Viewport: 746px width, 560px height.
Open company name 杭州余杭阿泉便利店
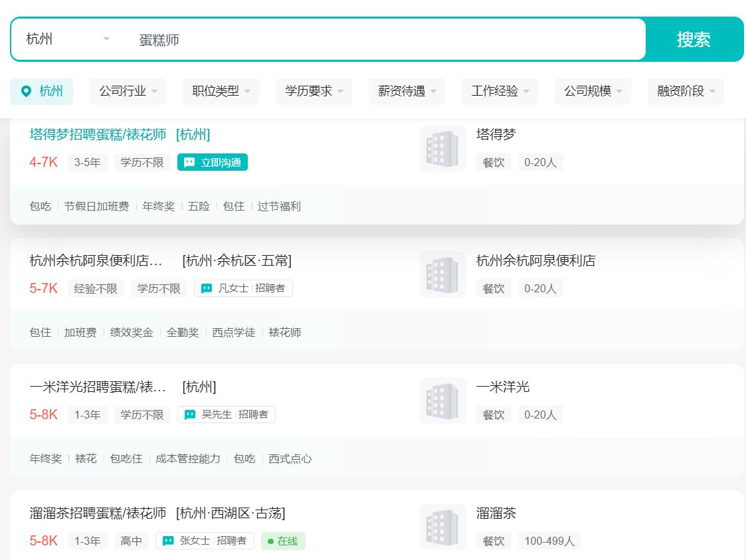[535, 260]
